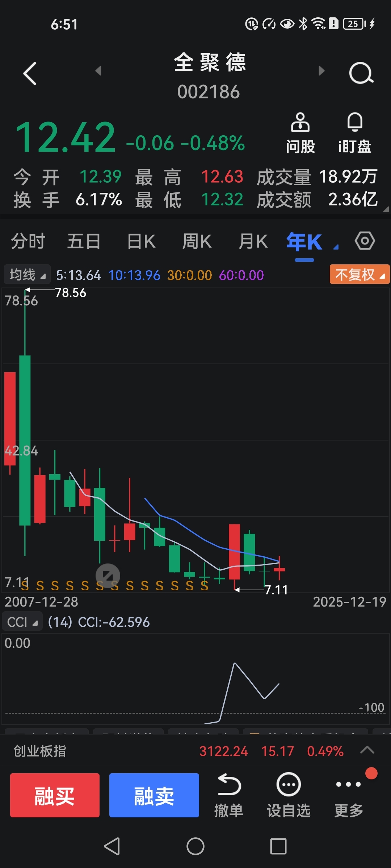Tap the lowest price 12.32

tap(222, 200)
